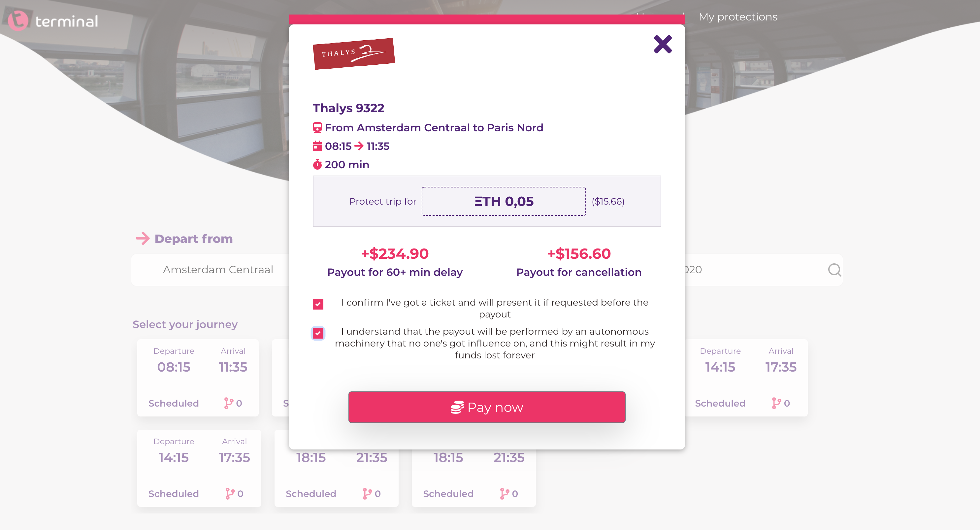The image size is (980, 530).
Task: Close the Thalys protection dialog
Action: pyautogui.click(x=662, y=44)
